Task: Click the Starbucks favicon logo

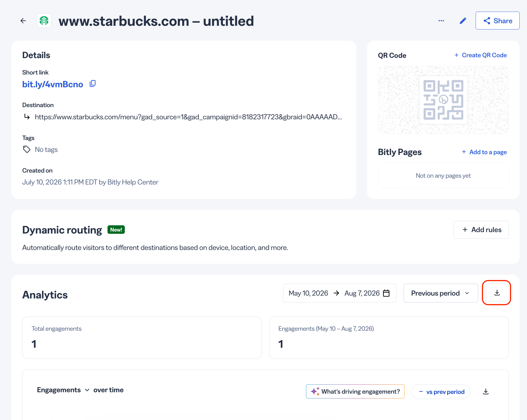Action: (x=44, y=21)
